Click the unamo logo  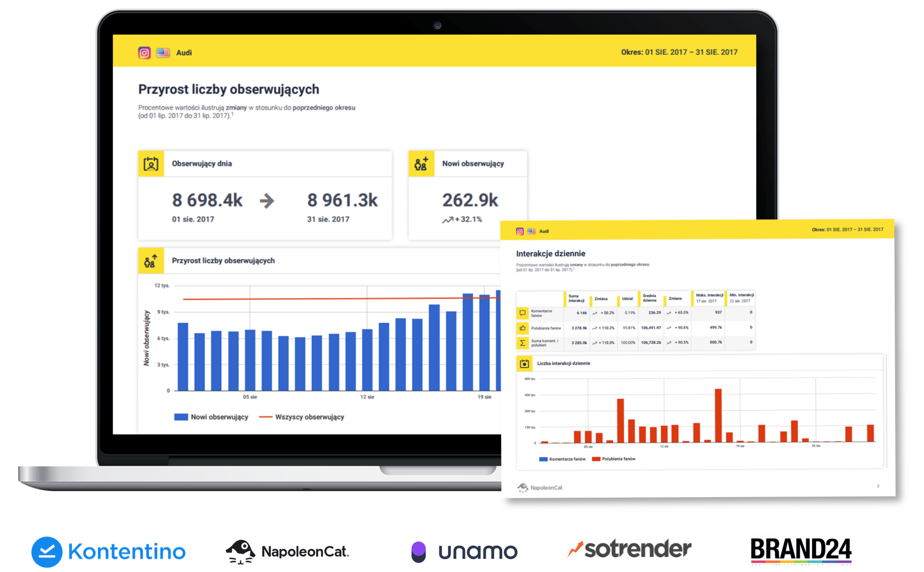point(464,552)
